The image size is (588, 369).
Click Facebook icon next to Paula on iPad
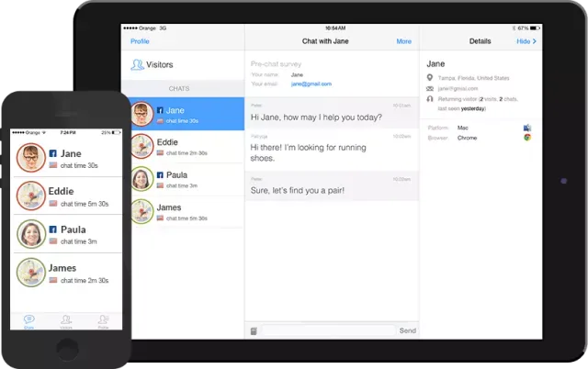tap(160, 175)
